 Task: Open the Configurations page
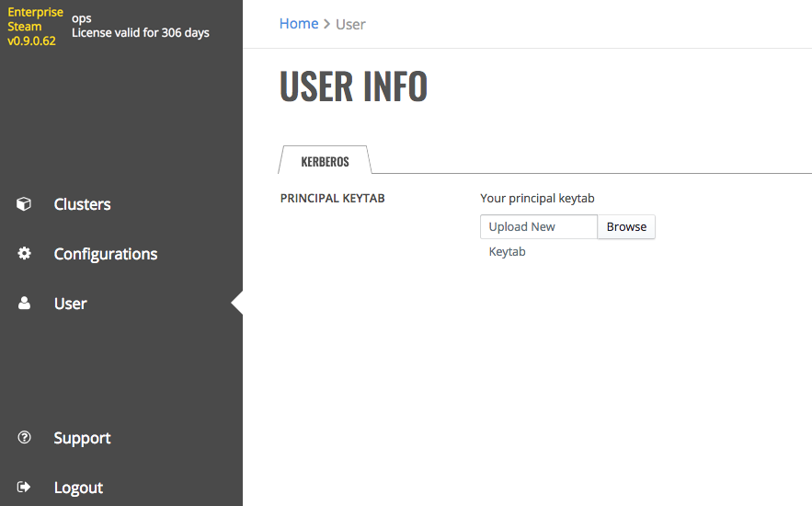tap(106, 254)
